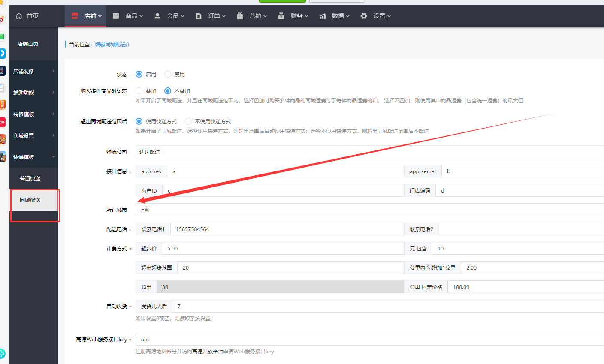The width and height of the screenshot is (604, 364).
Task: Click the 元 包含 input showing 10
Action: tap(518, 248)
